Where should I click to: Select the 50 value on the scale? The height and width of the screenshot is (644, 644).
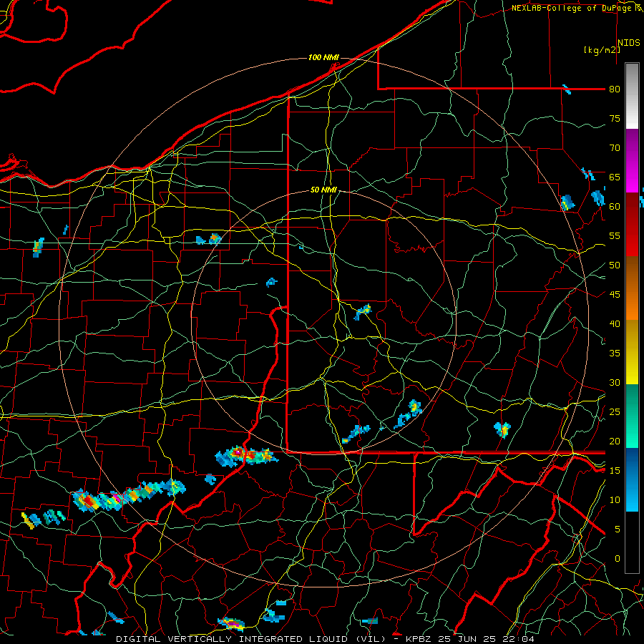click(x=615, y=265)
